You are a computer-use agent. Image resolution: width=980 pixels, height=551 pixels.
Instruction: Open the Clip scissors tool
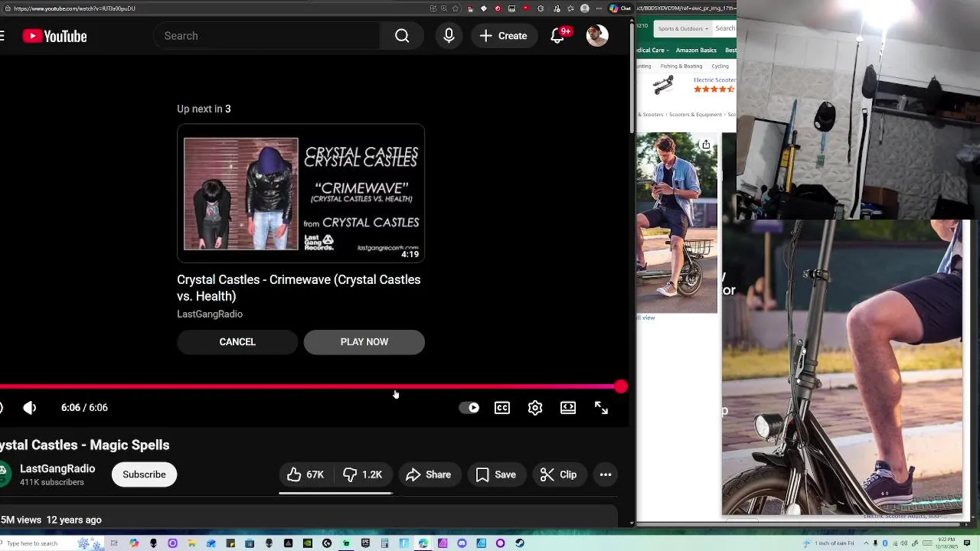coord(559,474)
